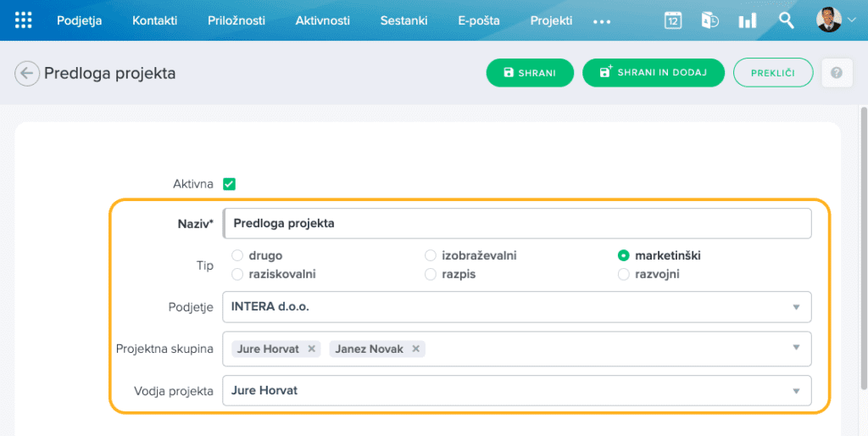Go back with the arrow icon
Image resolution: width=868 pixels, height=436 pixels.
pos(26,73)
